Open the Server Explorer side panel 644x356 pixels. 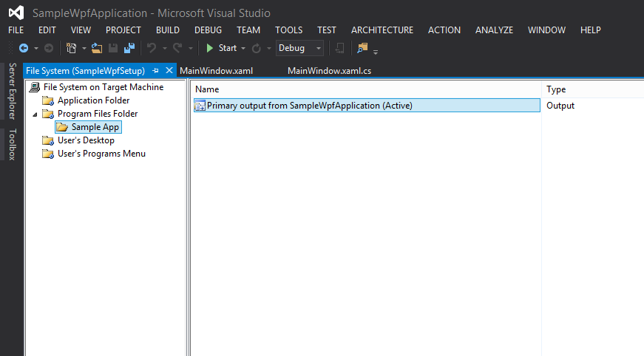click(13, 91)
